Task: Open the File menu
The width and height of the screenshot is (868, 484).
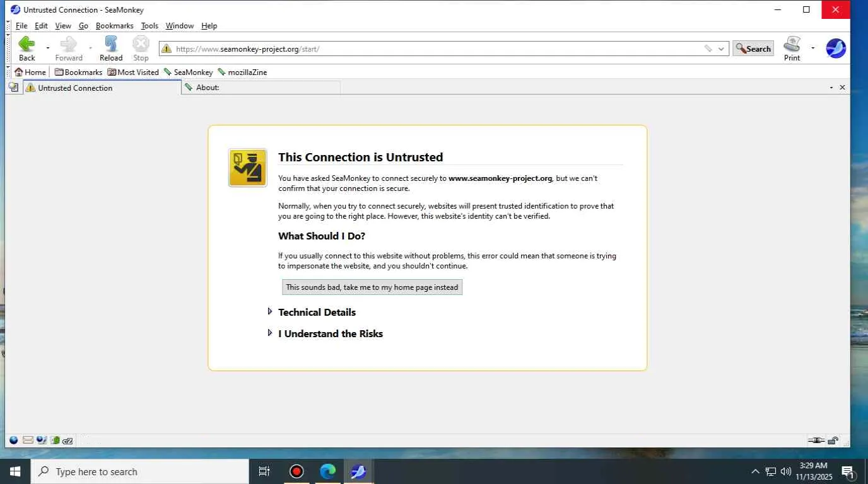Action: point(21,26)
